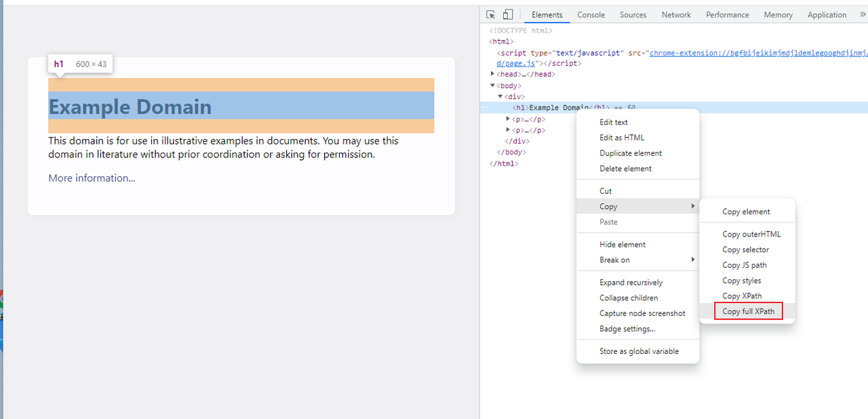Open the Break on submenu arrow
Viewport: 868px width, 419px height.
693,260
